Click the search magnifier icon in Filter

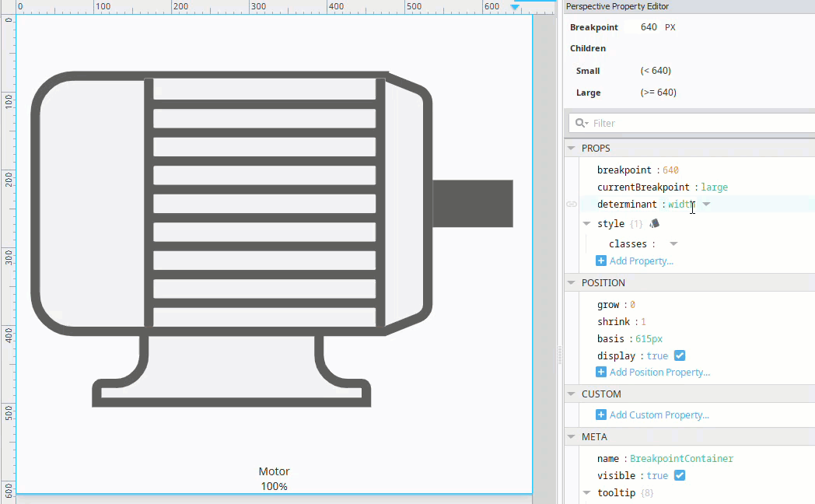(581, 123)
